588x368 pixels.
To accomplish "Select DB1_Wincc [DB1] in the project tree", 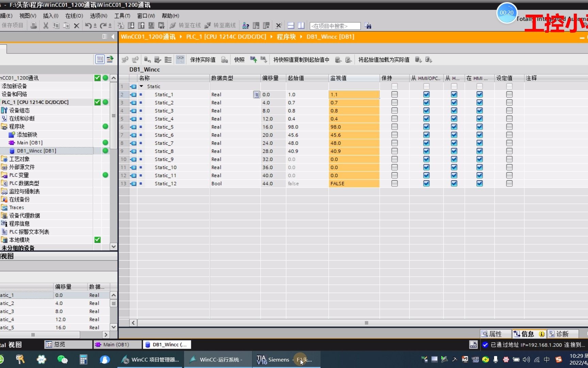I will 36,151.
